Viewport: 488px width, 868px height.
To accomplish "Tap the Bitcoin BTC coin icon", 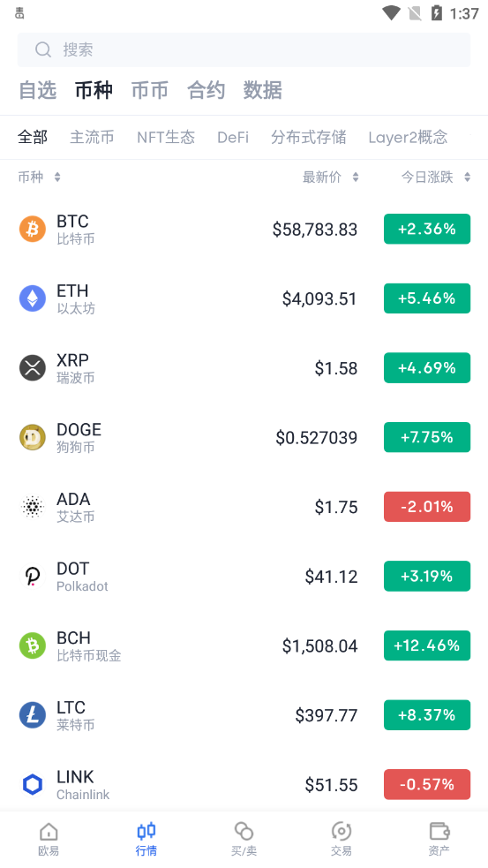I will 33,230.
